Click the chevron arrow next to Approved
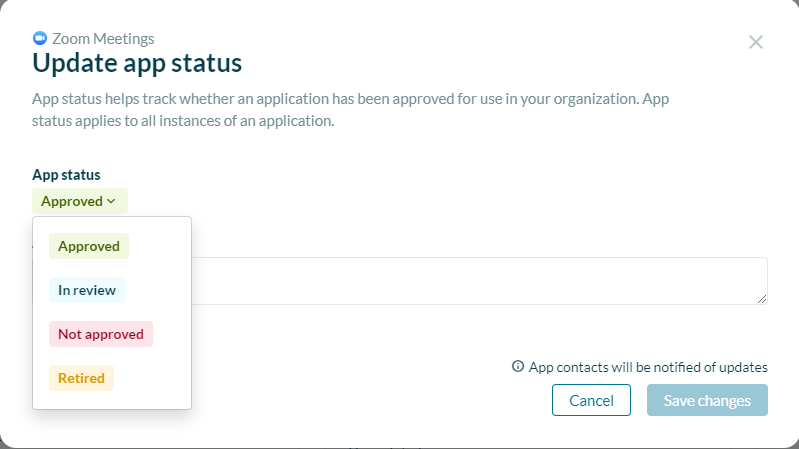The image size is (799, 449). point(111,201)
